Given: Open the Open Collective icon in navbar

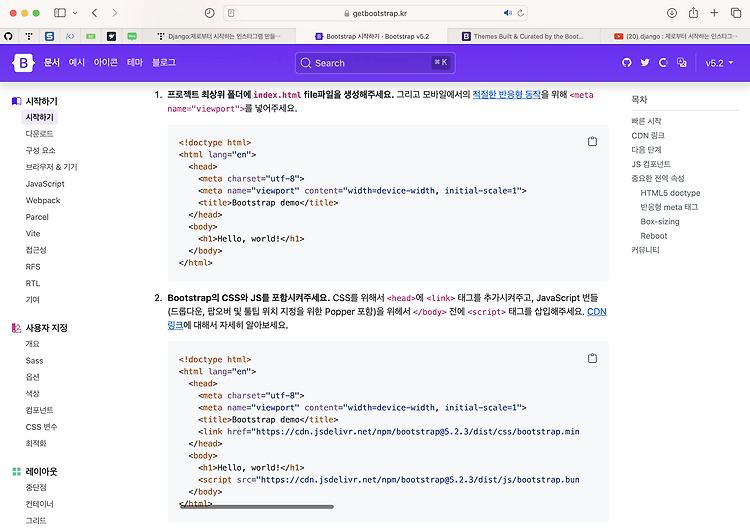Looking at the screenshot, I should (x=663, y=63).
